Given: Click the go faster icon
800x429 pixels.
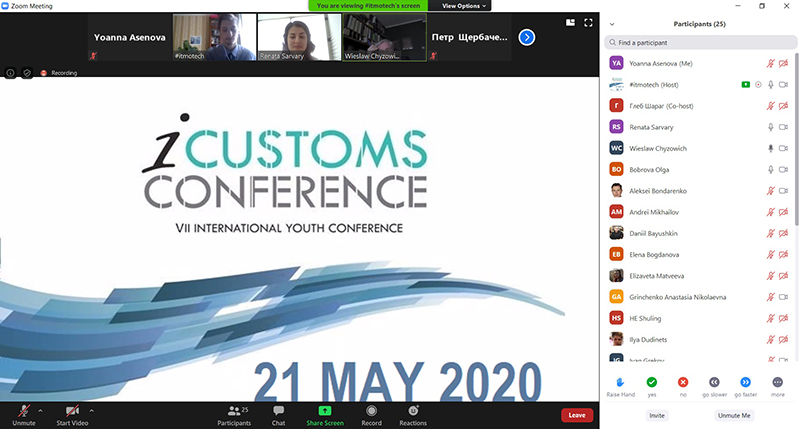Looking at the screenshot, I should coord(745,382).
